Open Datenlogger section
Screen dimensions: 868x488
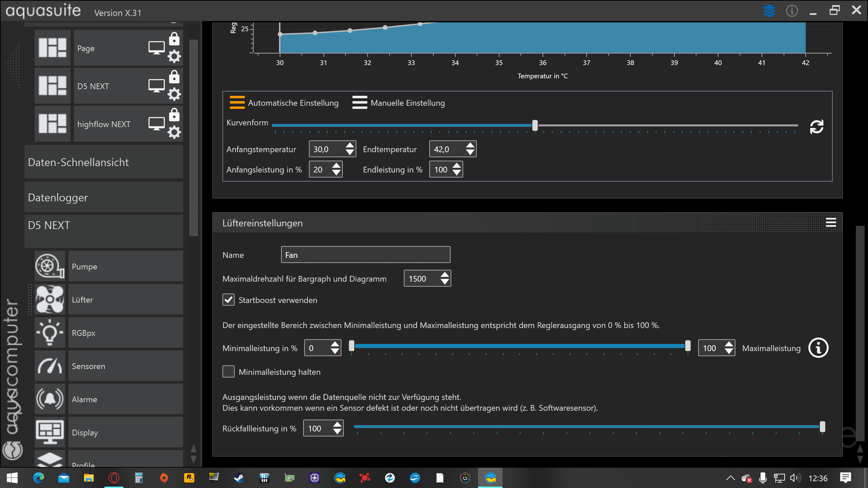[x=104, y=198]
